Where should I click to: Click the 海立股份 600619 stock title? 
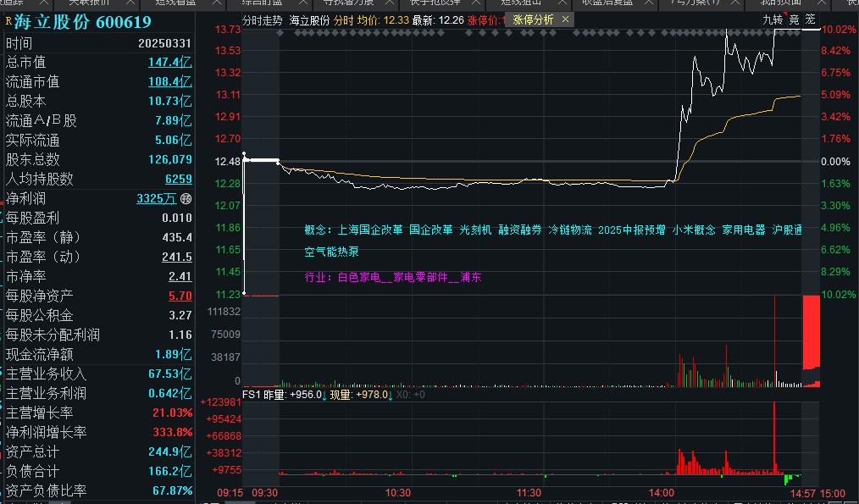(83, 22)
